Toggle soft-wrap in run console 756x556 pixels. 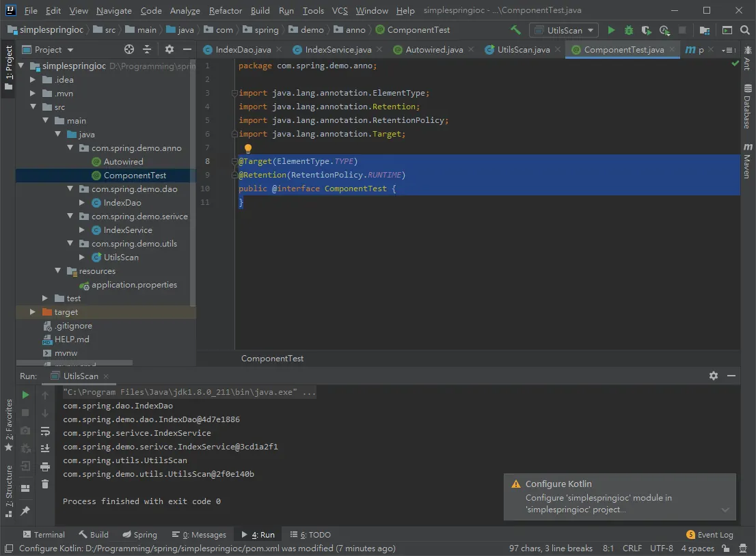[x=45, y=431]
